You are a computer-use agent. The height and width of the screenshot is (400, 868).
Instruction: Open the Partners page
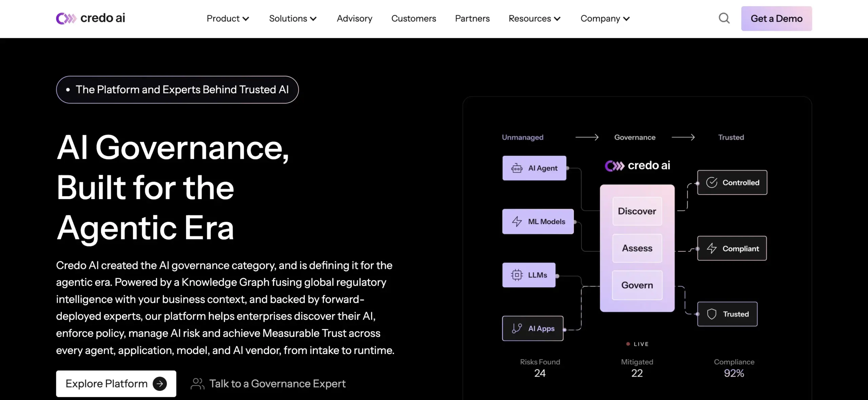point(472,19)
